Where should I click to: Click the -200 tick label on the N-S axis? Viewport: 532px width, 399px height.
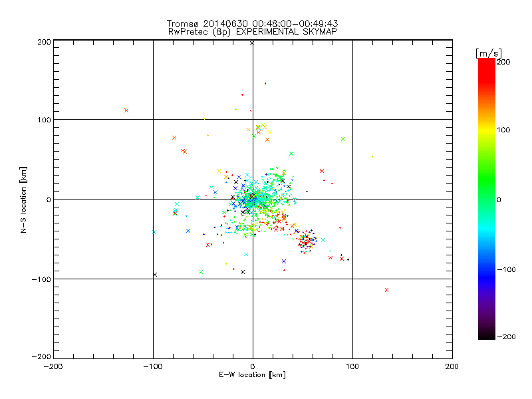[41, 356]
